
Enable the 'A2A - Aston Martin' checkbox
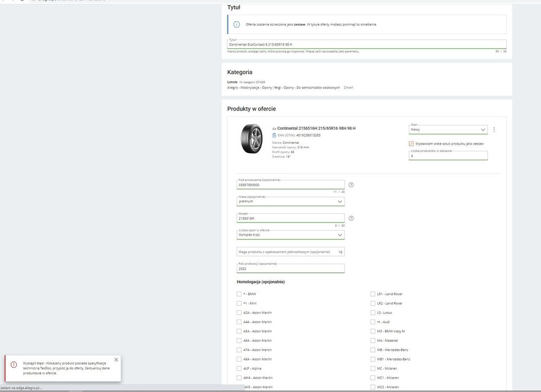coord(239,312)
